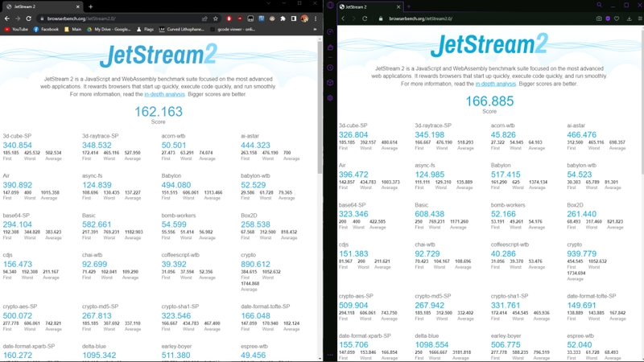Open Chrome three-dot menu
The image size is (644, 362).
click(316, 19)
